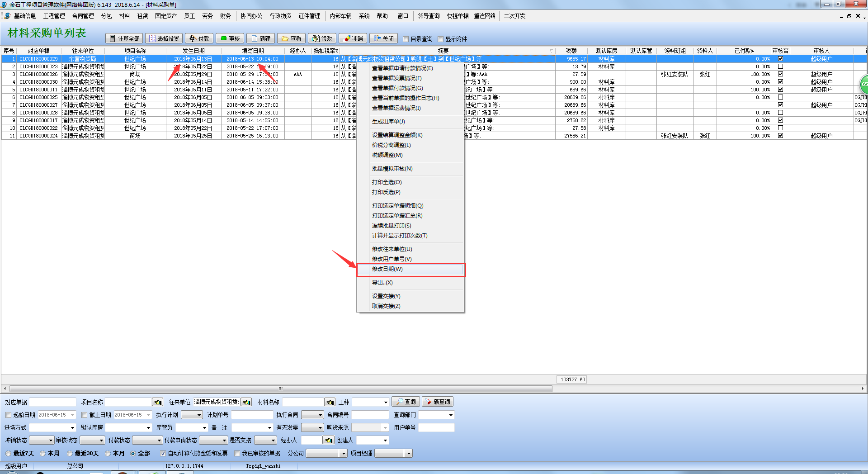Choose 设置交接(Y) in the context menu
This screenshot has width=868, height=474.
click(410, 296)
